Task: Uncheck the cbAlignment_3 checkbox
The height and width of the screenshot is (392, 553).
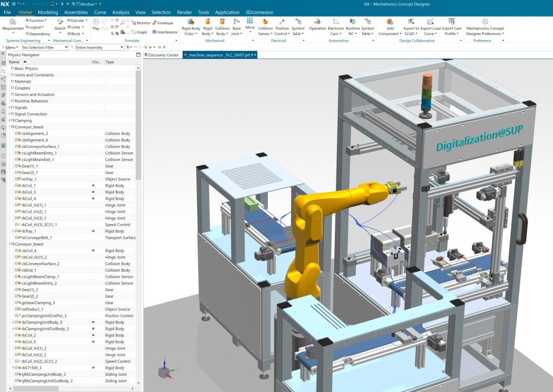Action: tap(17, 133)
